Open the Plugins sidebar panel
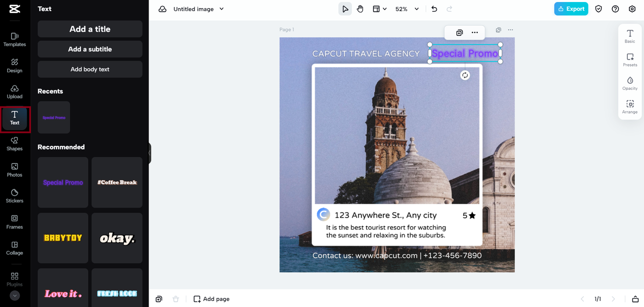Image resolution: width=644 pixels, height=307 pixels. click(x=15, y=279)
